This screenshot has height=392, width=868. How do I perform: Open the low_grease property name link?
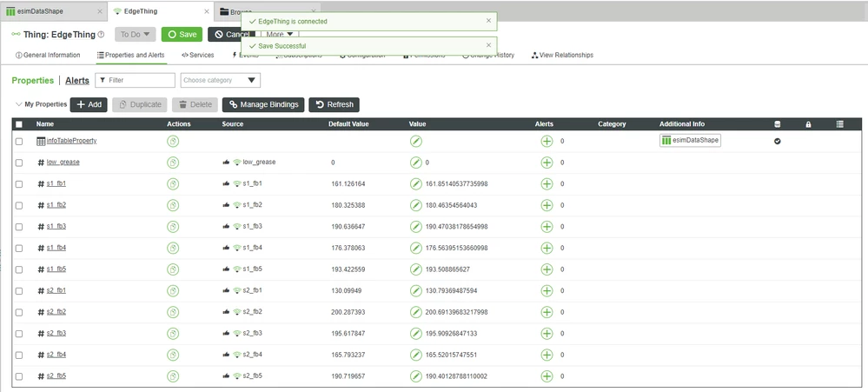click(63, 163)
